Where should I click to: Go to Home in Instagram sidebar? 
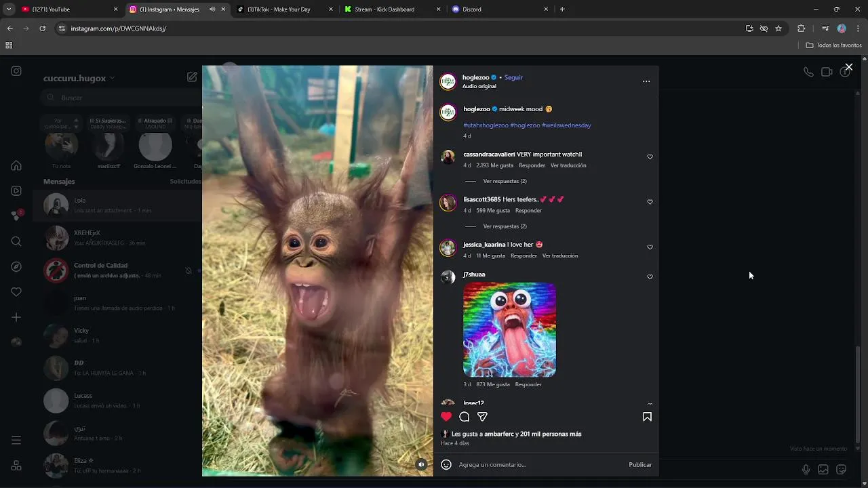click(16, 165)
